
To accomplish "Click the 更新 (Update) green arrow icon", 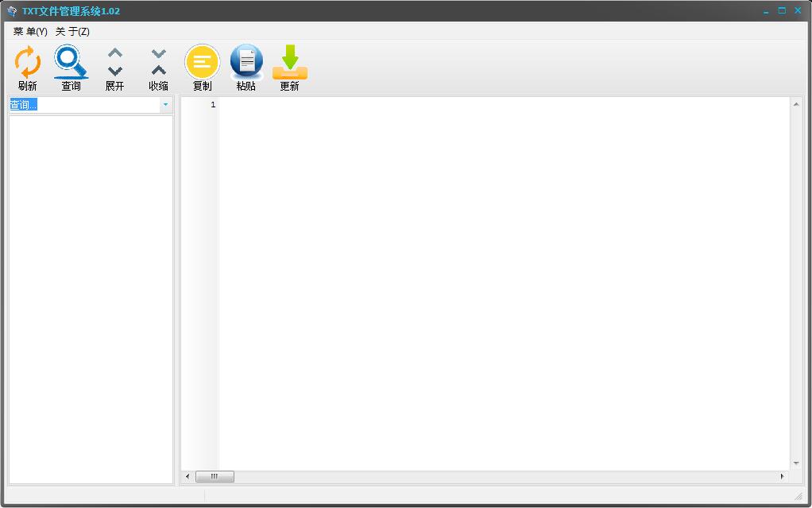I will 289,60.
